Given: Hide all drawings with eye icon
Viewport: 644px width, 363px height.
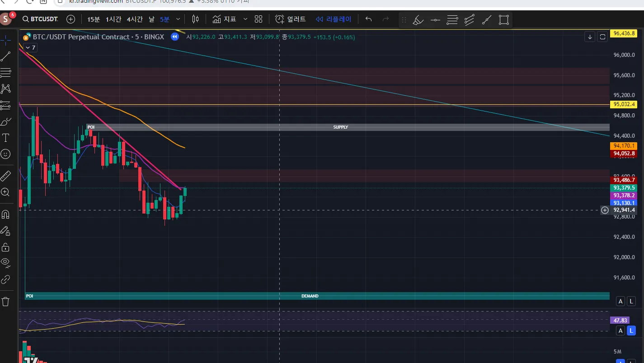Looking at the screenshot, I should point(6,263).
